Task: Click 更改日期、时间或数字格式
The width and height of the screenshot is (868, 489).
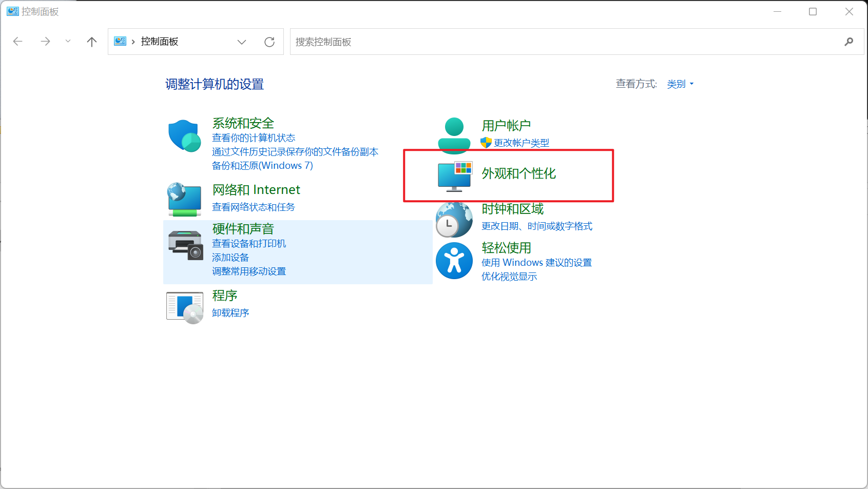Action: click(536, 226)
